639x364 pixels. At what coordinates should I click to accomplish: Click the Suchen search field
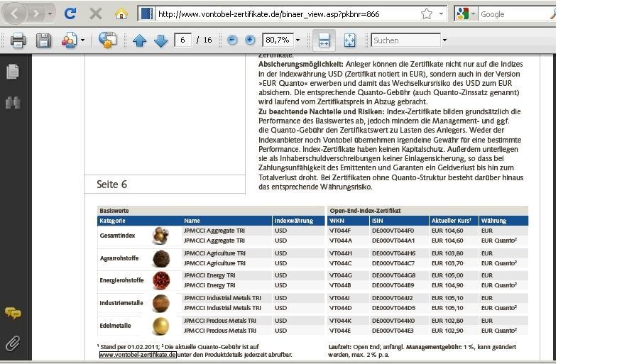click(x=406, y=40)
